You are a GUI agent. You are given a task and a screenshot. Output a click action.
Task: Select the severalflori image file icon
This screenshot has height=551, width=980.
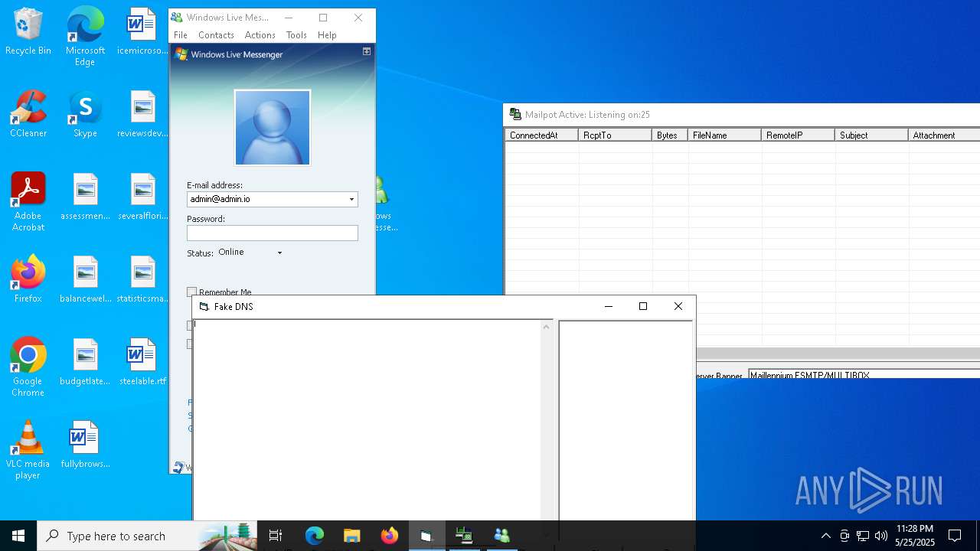(142, 197)
